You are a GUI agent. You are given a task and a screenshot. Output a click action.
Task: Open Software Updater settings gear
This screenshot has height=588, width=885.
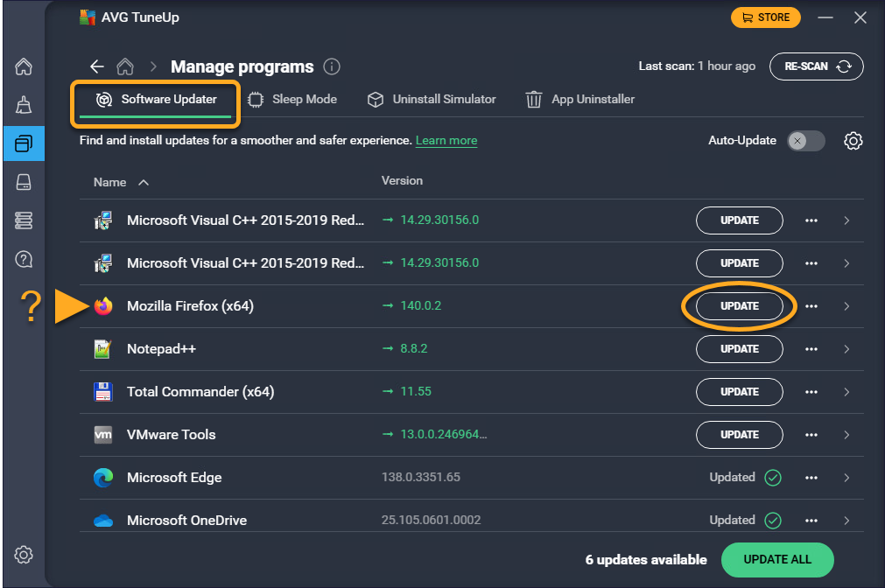coord(853,141)
